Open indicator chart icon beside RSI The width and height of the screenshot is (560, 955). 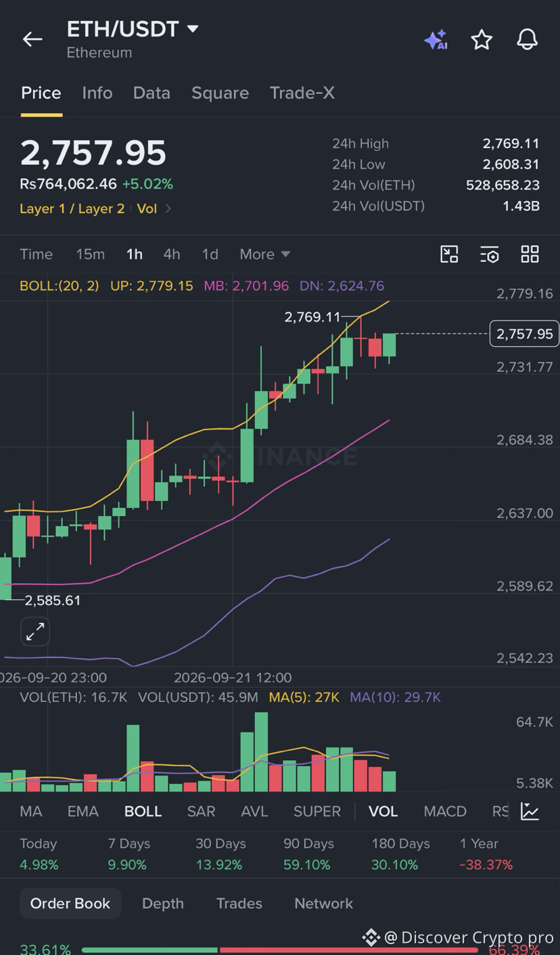point(530,812)
